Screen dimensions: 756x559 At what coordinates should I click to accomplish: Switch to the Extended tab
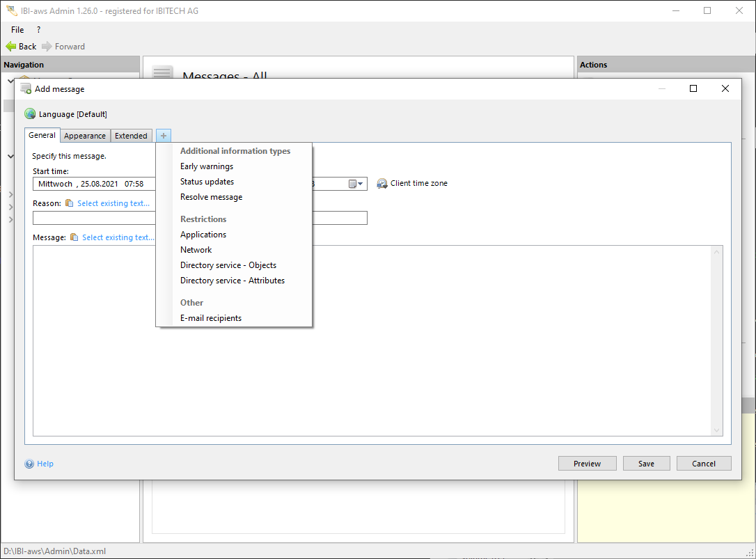click(x=131, y=136)
